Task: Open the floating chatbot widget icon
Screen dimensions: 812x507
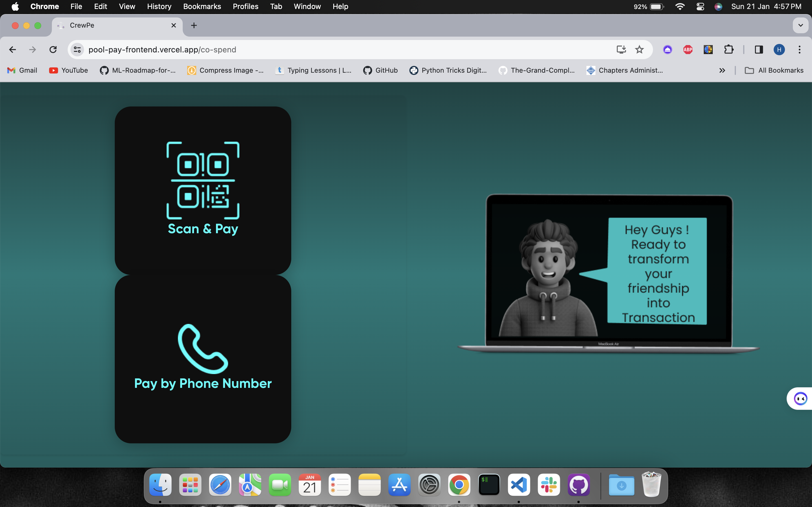Action: [x=800, y=398]
